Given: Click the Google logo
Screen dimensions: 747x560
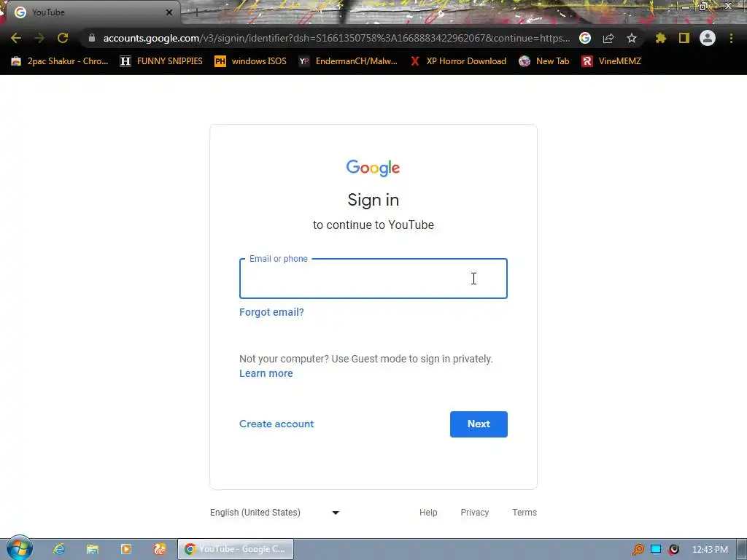Looking at the screenshot, I should (x=373, y=168).
